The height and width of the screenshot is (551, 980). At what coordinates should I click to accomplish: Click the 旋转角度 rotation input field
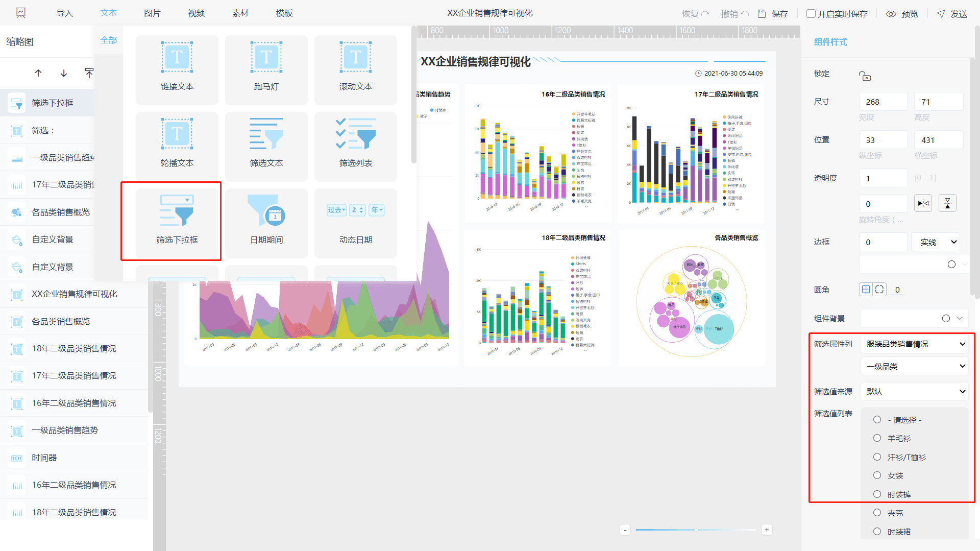[x=884, y=204]
